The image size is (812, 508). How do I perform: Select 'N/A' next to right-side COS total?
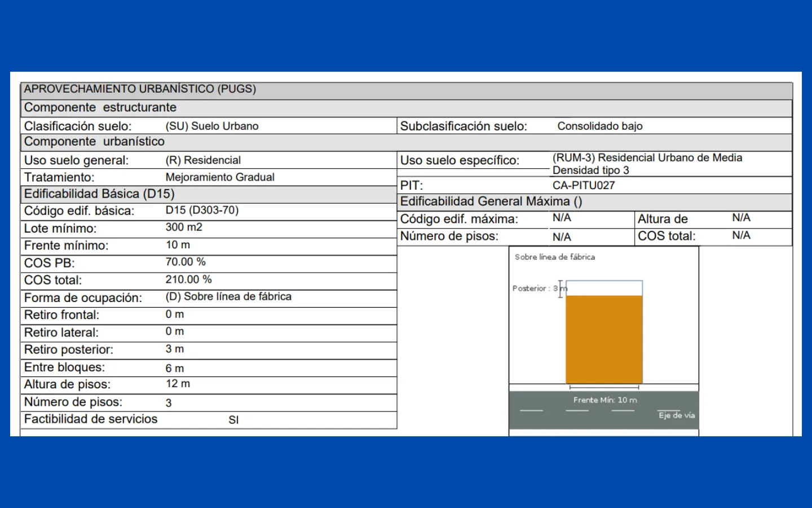pyautogui.click(x=741, y=235)
